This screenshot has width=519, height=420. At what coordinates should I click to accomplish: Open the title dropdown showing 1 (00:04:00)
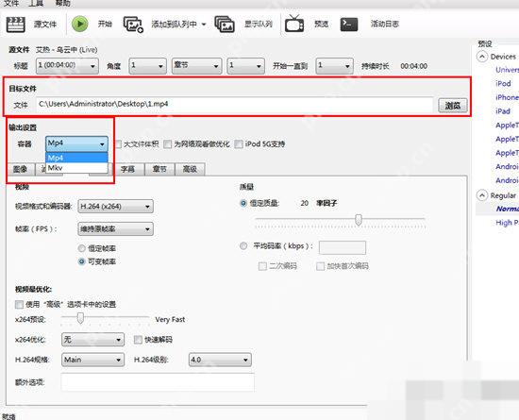67,66
